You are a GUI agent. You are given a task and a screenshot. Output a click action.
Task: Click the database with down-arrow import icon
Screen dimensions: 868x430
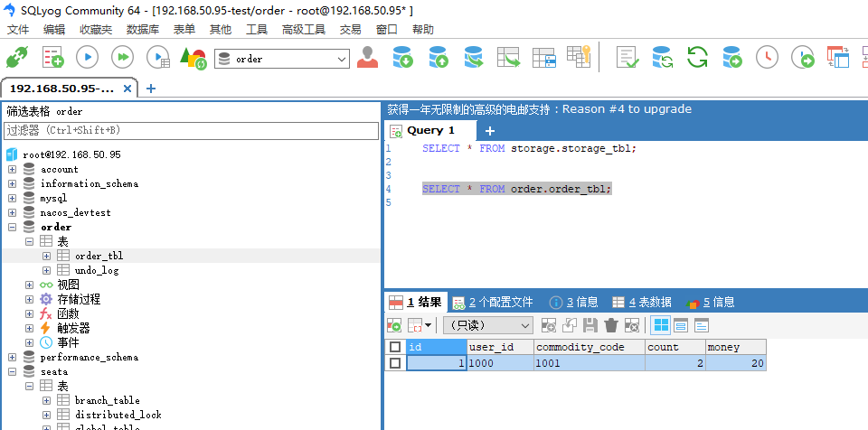point(402,57)
